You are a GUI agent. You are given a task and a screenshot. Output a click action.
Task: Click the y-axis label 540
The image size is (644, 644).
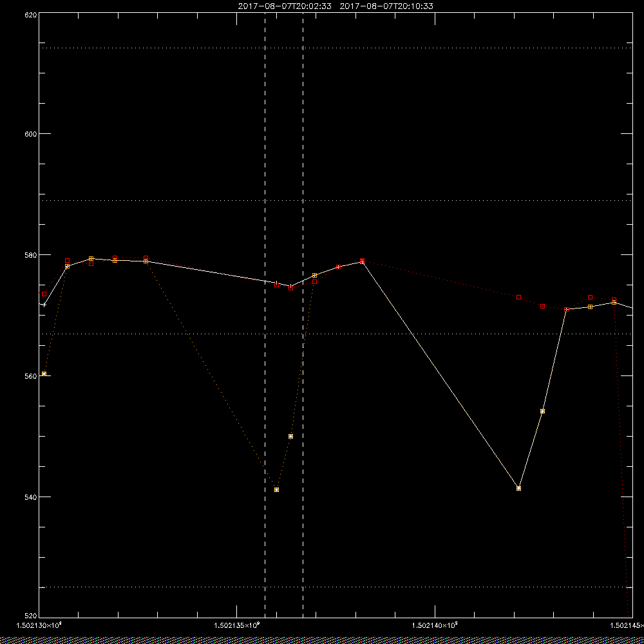click(x=31, y=497)
